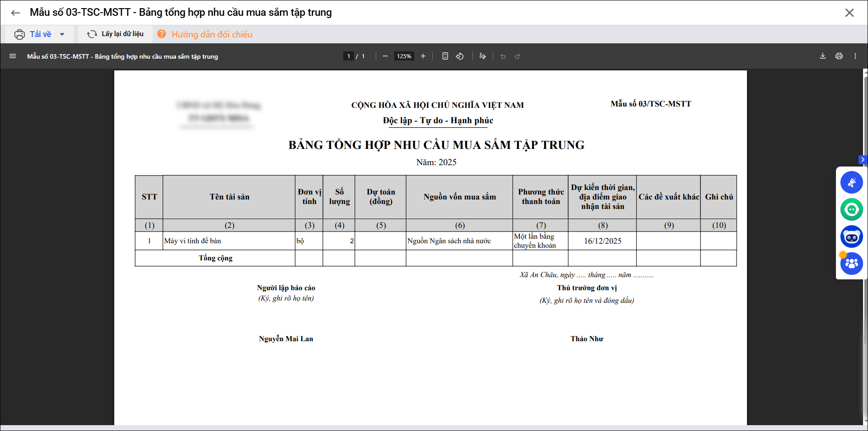Open the PDF sidebar hamburger menu
This screenshot has height=431, width=868.
(13, 56)
